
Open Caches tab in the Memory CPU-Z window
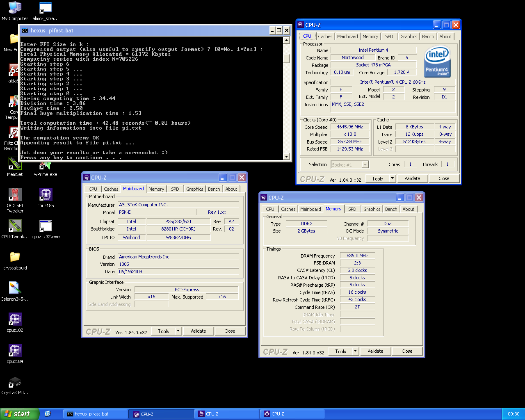[288, 209]
